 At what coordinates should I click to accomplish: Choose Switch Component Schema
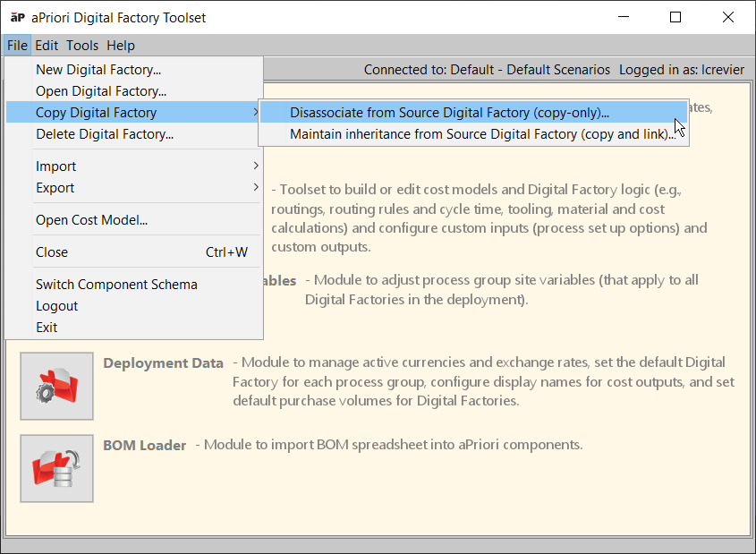tap(134, 285)
